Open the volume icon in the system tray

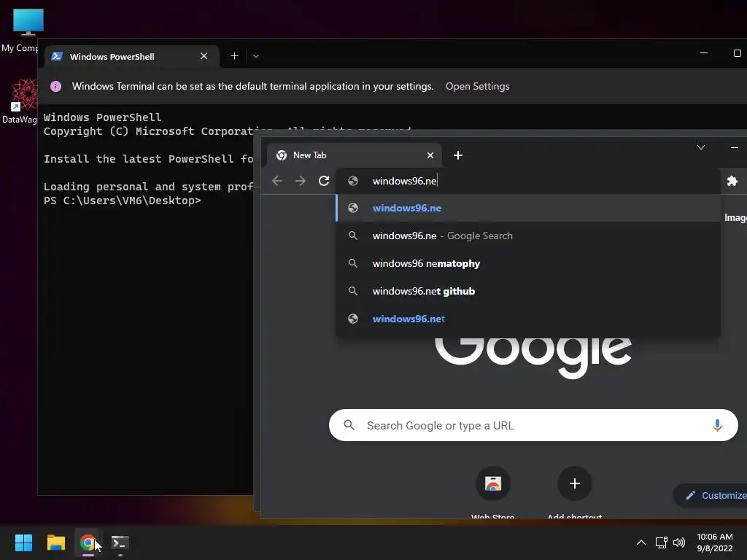point(679,542)
